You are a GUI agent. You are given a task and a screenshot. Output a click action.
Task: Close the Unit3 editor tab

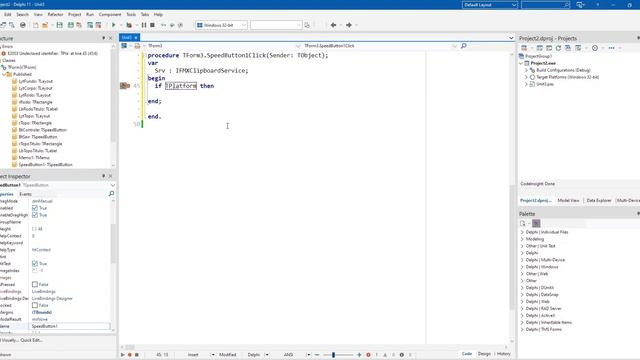pyautogui.click(x=136, y=38)
